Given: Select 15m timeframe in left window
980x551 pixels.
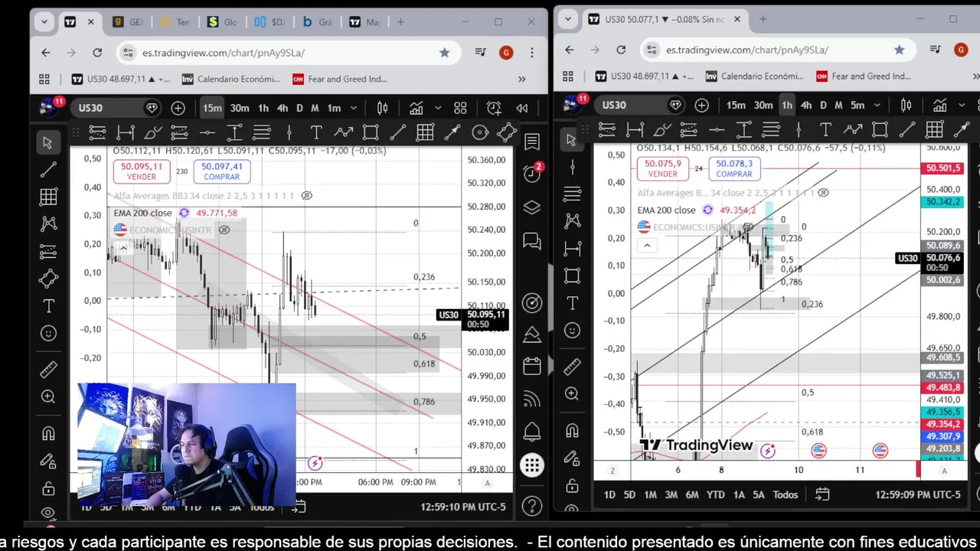Looking at the screenshot, I should (212, 108).
